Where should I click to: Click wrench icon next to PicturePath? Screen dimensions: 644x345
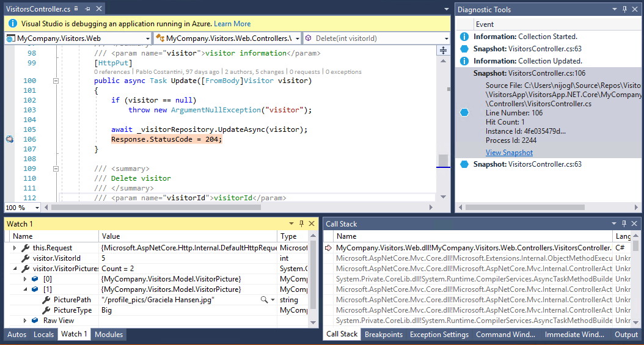point(46,300)
